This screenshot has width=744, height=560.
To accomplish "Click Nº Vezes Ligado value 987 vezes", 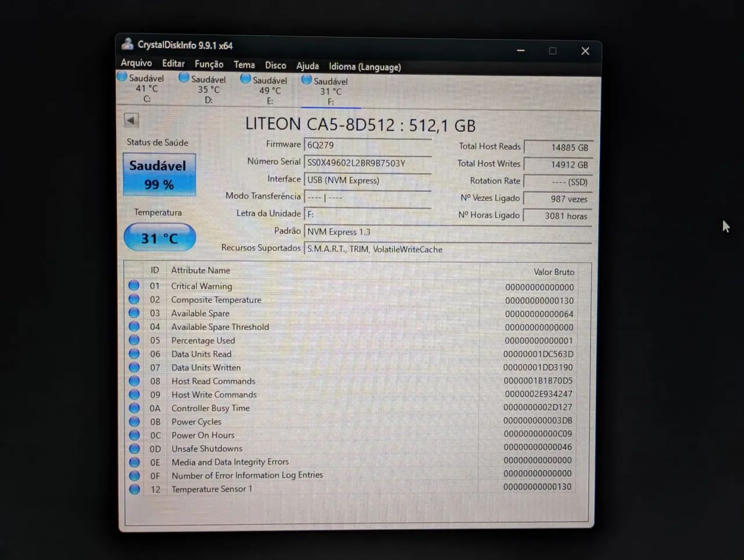I will [558, 199].
